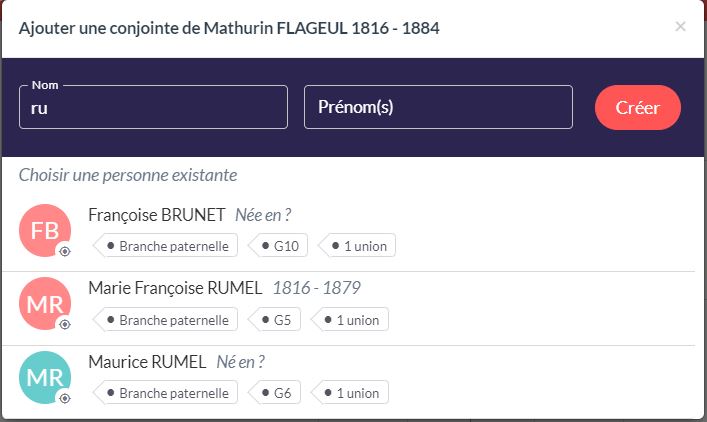Click the teal MR avatar of Maurice RUMEL
Viewport: 707px width, 422px height.
tap(45, 377)
